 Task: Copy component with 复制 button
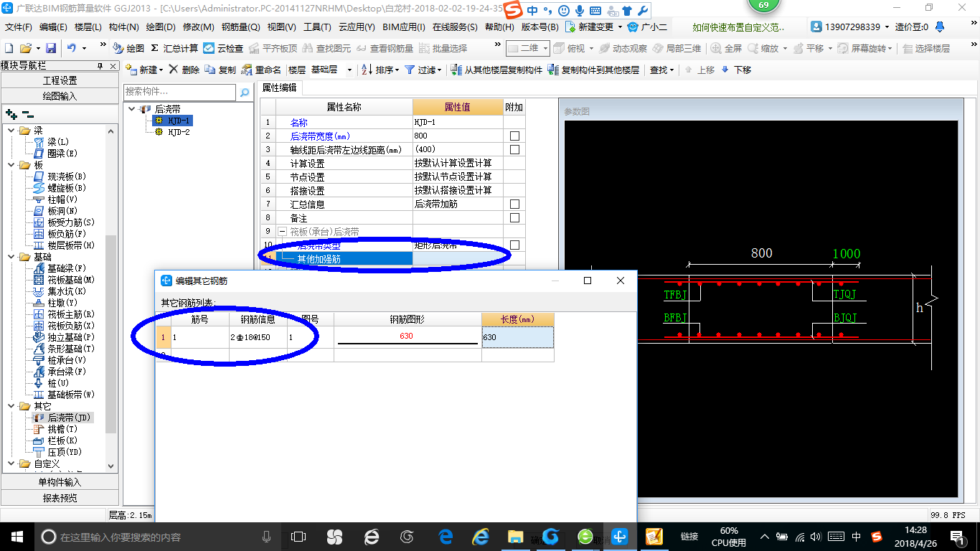click(x=220, y=70)
